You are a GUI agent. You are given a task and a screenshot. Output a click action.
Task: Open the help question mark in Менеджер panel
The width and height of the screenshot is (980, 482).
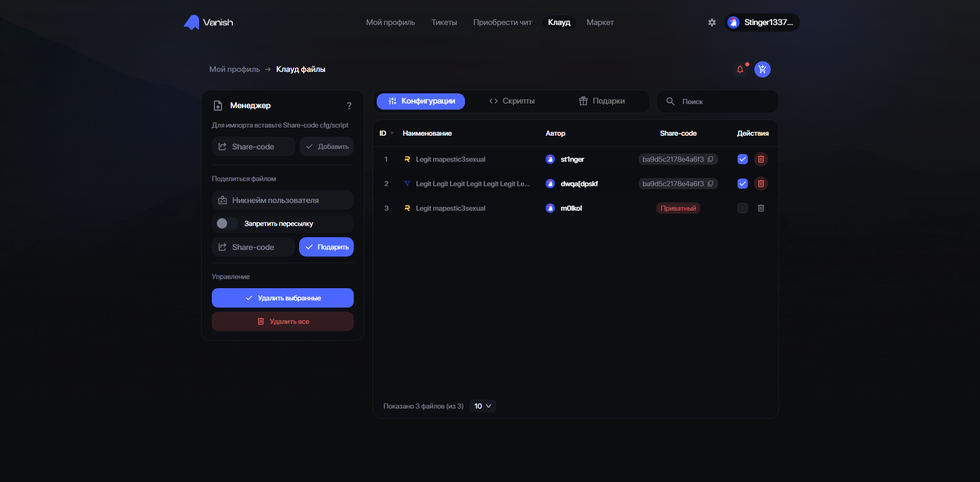tap(349, 106)
